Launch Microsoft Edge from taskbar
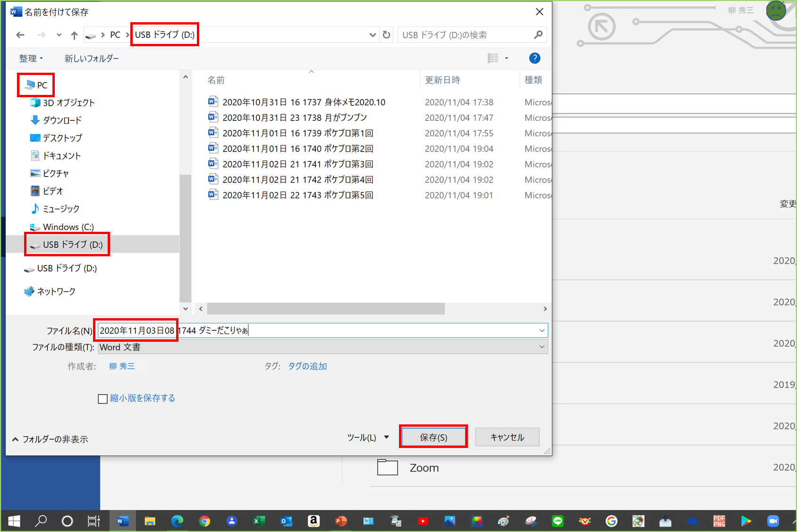Screen dimensions: 797x532 click(x=177, y=521)
